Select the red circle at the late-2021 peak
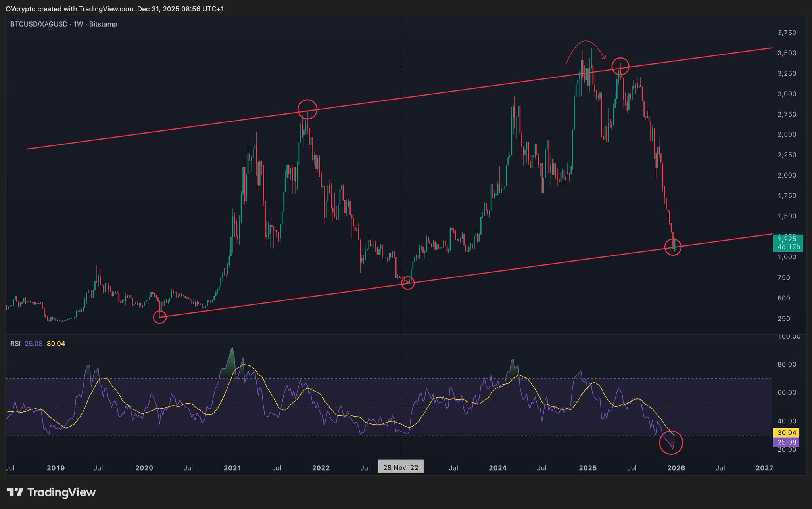Screen dimensions: 812x509 307,109
